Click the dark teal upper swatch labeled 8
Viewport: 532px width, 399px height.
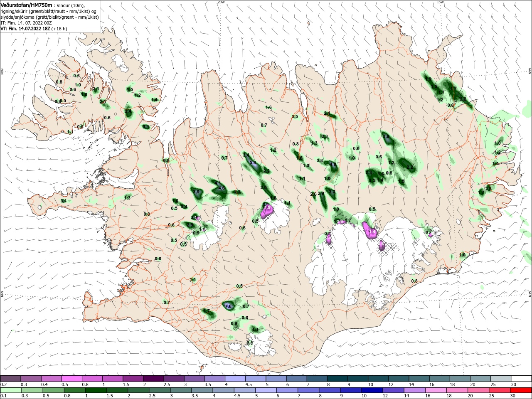[x=337, y=379]
